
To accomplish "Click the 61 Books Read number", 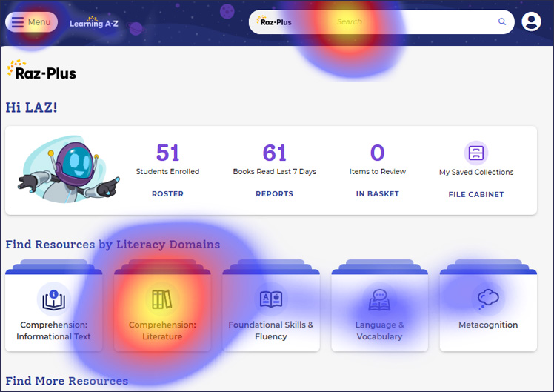I will 274,153.
